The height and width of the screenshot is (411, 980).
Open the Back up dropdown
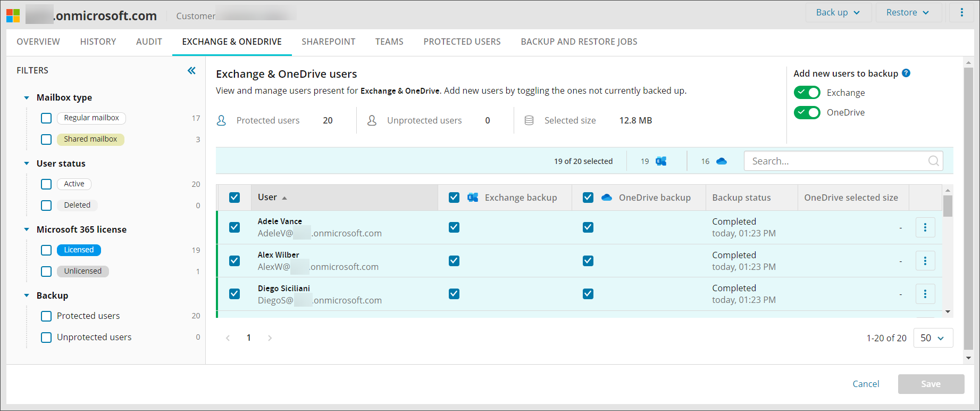pos(837,12)
